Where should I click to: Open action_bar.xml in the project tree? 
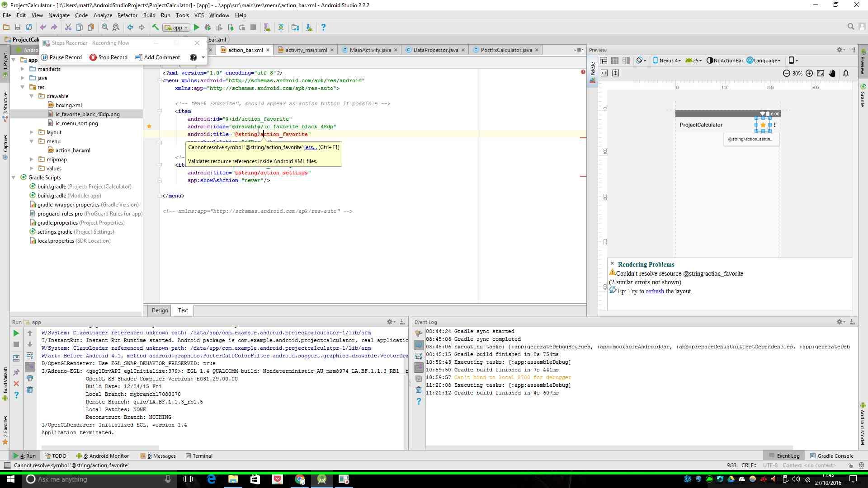72,150
